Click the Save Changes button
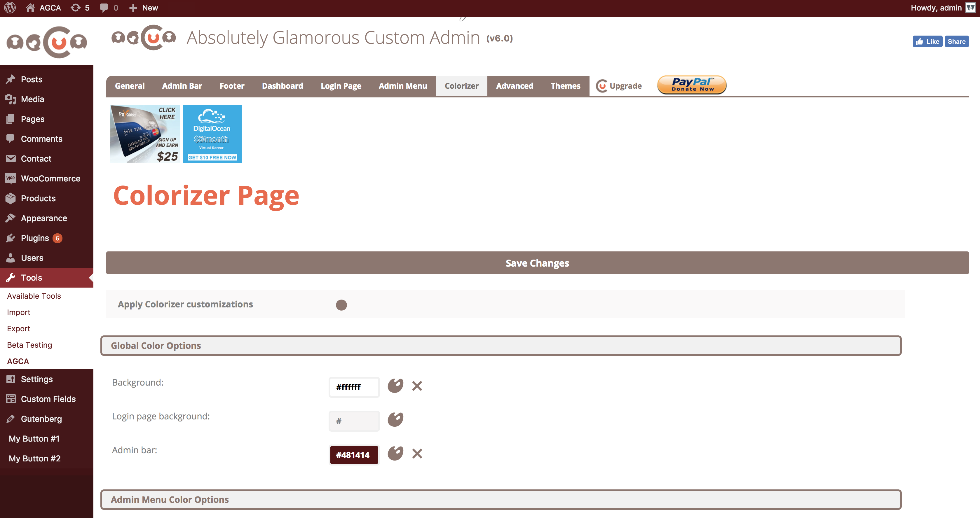 [537, 263]
